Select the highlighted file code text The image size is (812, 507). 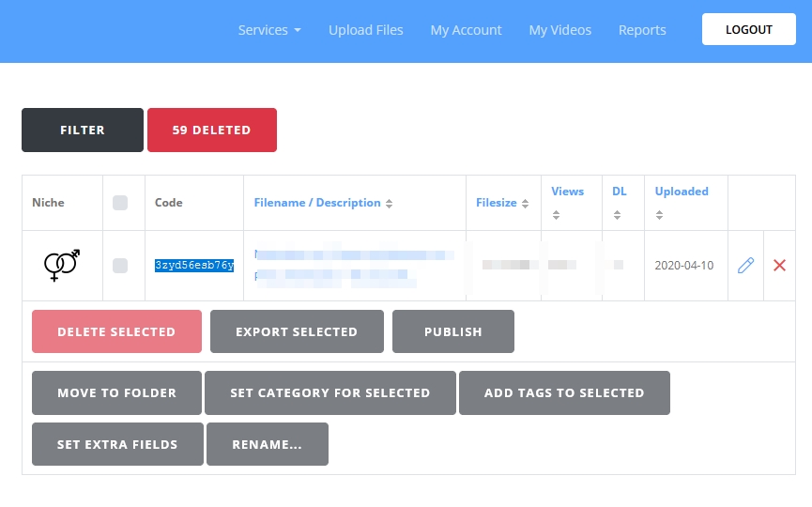(194, 265)
